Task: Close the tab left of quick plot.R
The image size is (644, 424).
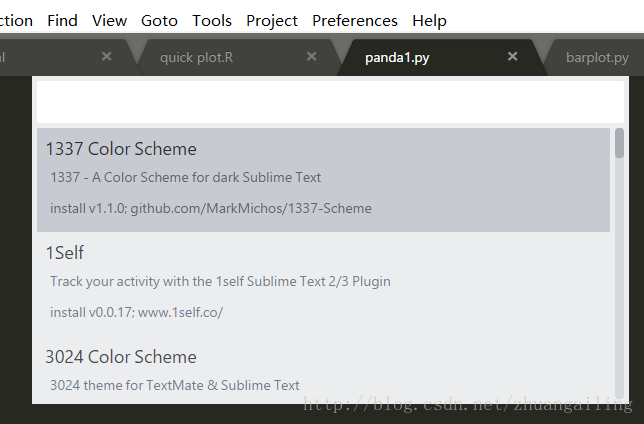Action: pyautogui.click(x=106, y=56)
